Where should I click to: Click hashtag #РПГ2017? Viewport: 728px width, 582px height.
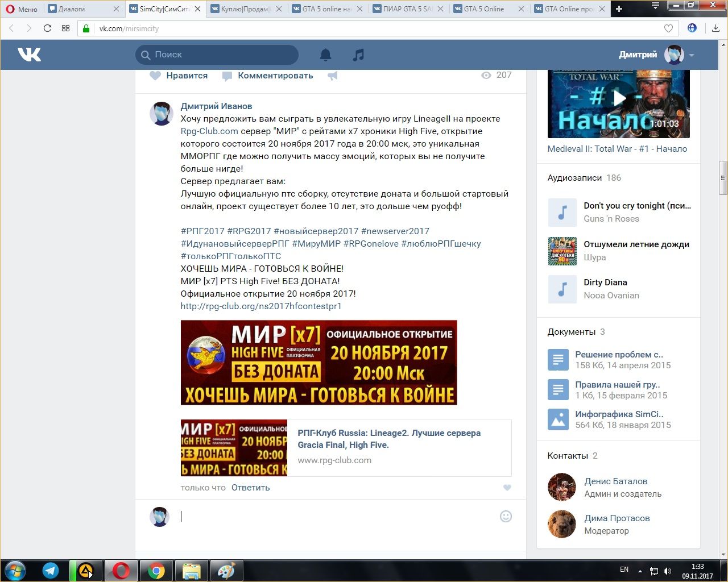202,231
